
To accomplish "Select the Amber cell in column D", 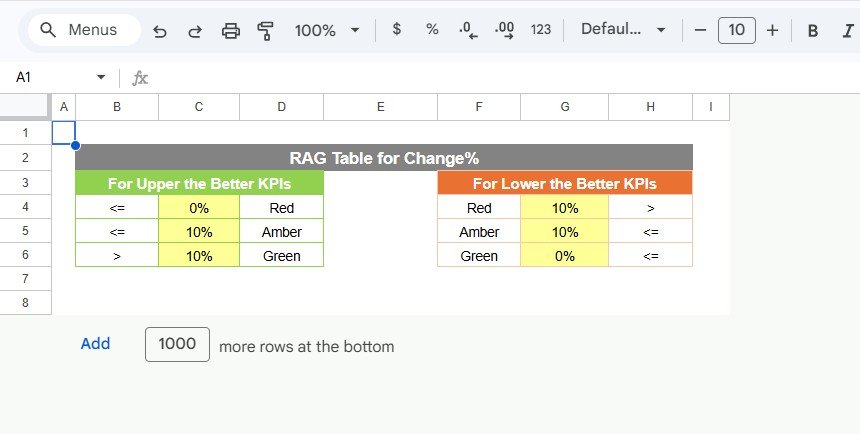I will 282,232.
